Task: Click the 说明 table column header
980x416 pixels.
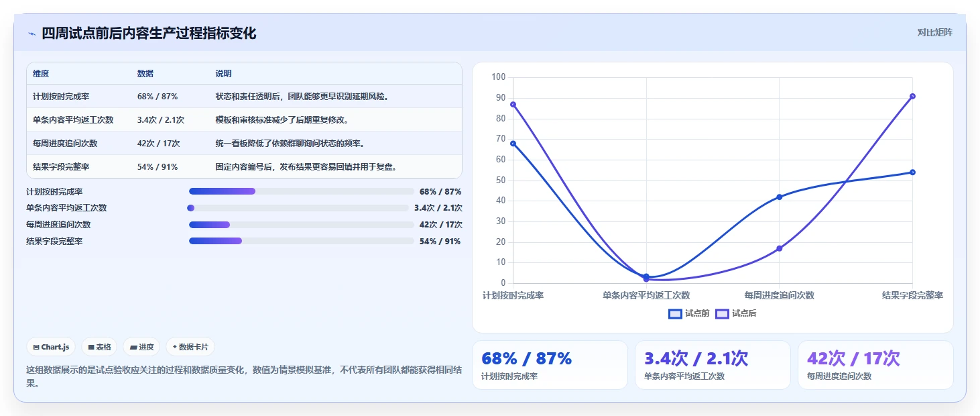Action: 223,74
